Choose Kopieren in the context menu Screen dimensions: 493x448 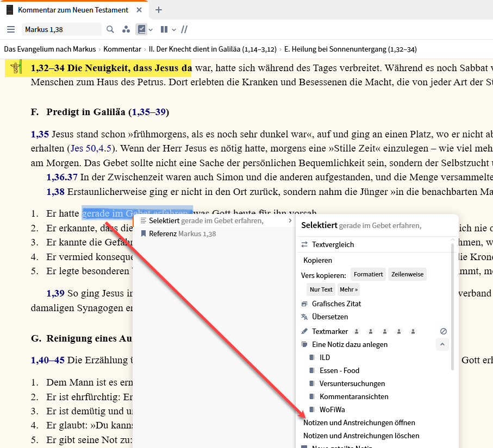click(x=317, y=261)
